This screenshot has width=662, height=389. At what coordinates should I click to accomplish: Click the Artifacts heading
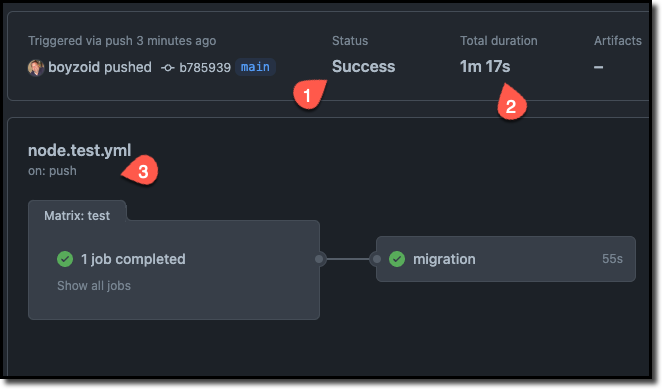[x=618, y=41]
